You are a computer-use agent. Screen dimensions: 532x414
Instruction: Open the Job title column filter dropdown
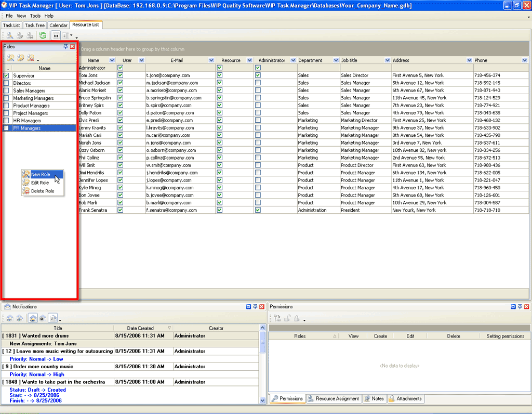pyautogui.click(x=387, y=60)
